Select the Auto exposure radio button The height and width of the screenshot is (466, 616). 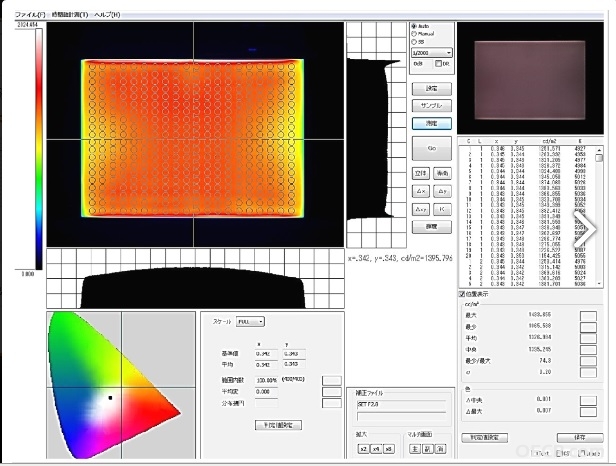414,26
